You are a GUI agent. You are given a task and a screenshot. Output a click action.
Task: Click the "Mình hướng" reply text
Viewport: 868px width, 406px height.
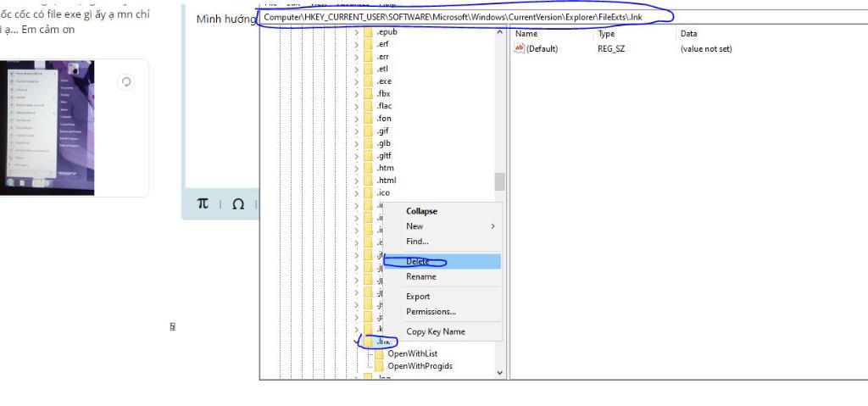226,19
